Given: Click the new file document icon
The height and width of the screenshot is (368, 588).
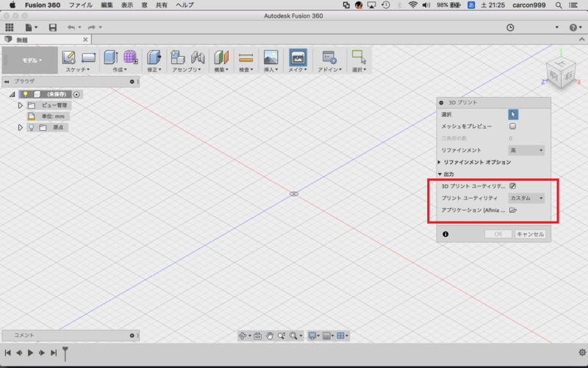Looking at the screenshot, I should click(x=29, y=27).
